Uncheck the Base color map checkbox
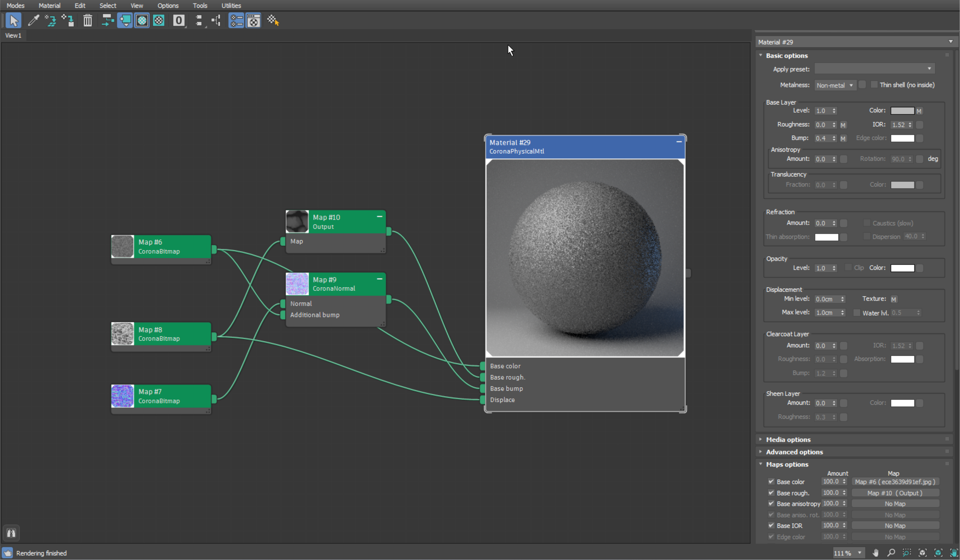 771,482
